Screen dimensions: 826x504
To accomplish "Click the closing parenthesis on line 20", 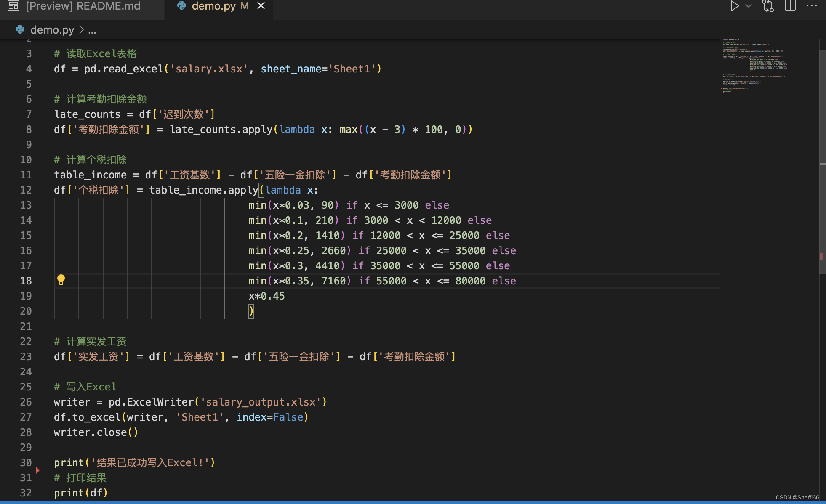I will tap(251, 311).
